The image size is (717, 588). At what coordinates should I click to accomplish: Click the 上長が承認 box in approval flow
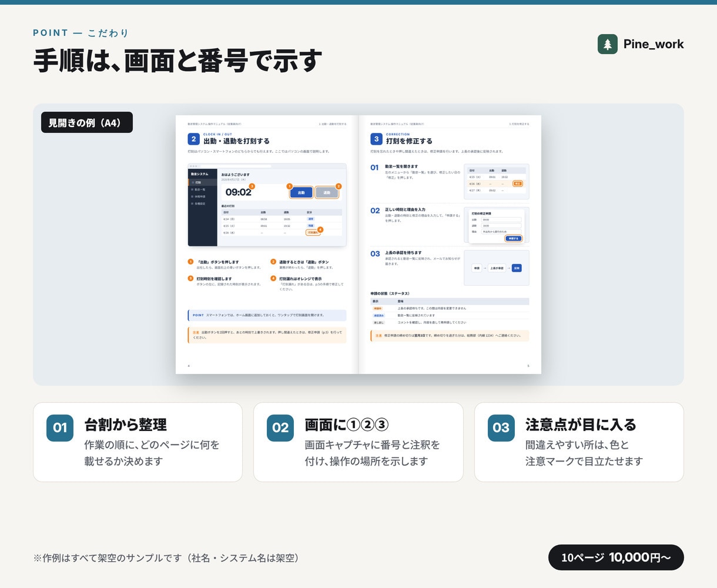click(x=497, y=268)
